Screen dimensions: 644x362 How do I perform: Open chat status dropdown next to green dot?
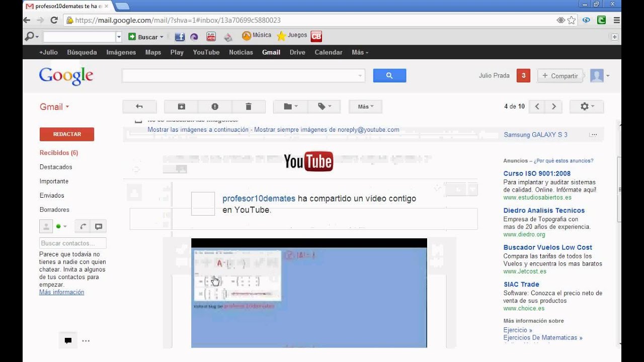(x=65, y=226)
